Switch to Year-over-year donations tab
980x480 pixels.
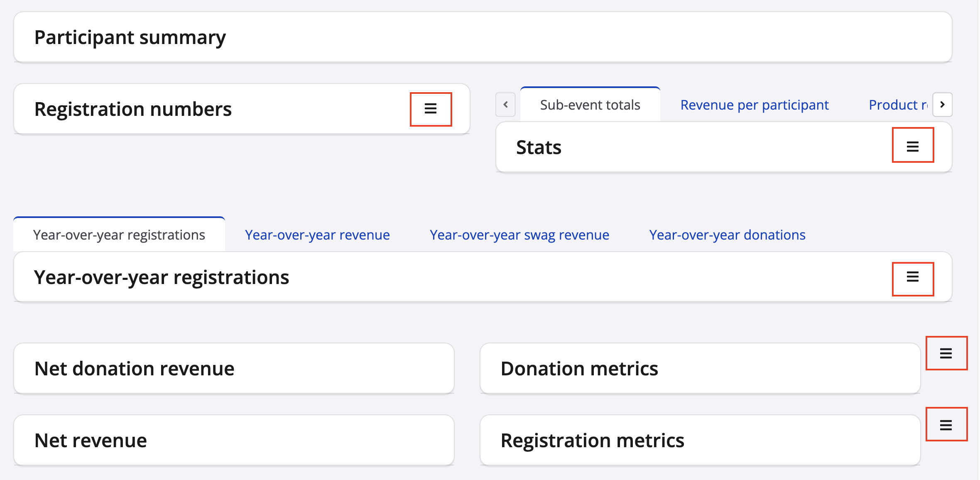tap(727, 235)
